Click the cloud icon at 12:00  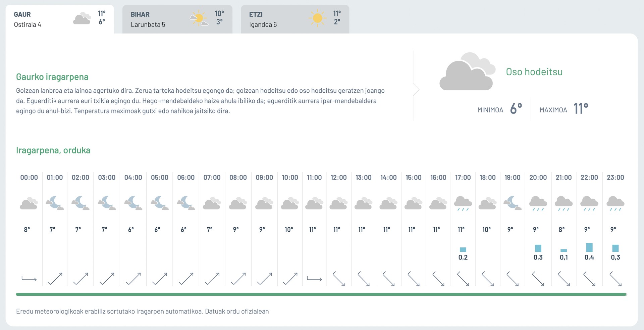click(339, 203)
